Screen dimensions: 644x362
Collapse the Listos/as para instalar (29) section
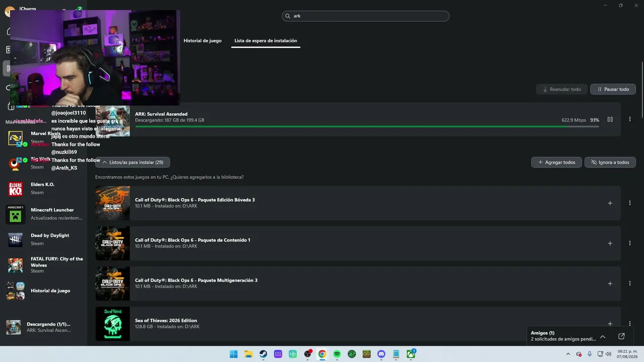coord(132,162)
